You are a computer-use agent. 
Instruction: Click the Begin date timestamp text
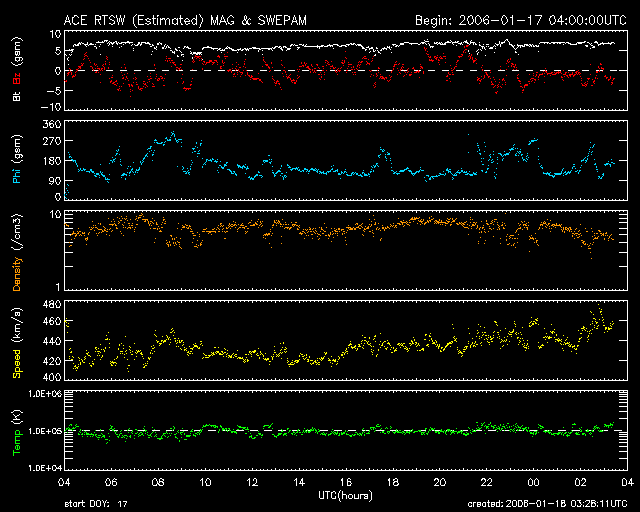coord(520,19)
